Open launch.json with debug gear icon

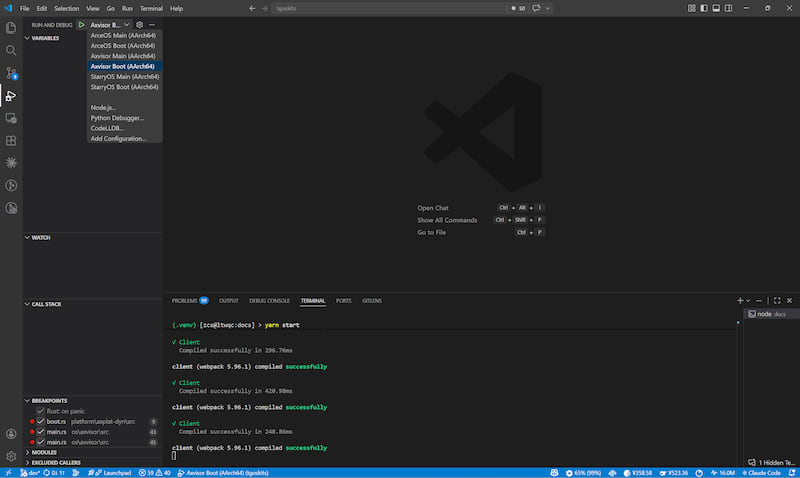(x=139, y=24)
